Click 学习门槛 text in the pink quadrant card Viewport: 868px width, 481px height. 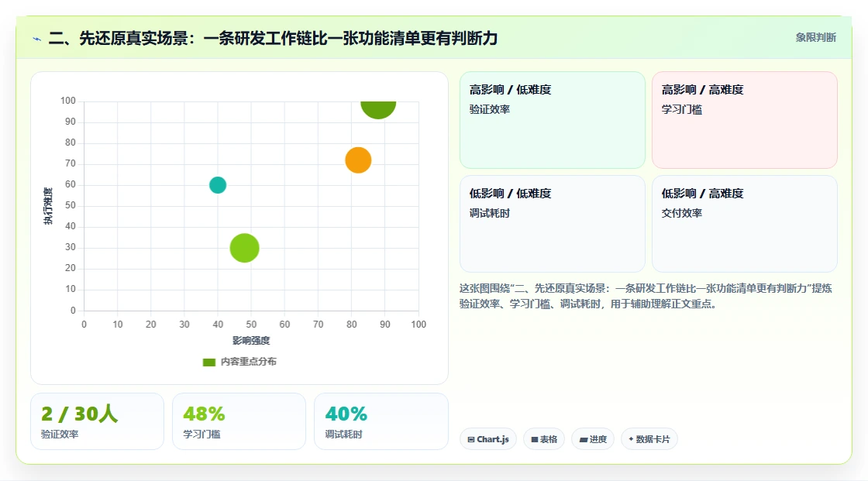682,109
